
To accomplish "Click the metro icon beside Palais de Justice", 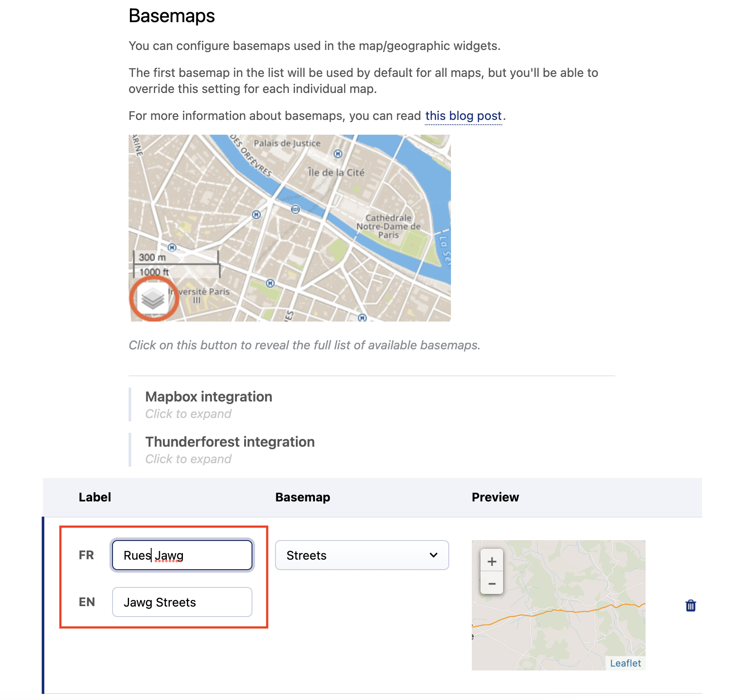I will pyautogui.click(x=338, y=154).
